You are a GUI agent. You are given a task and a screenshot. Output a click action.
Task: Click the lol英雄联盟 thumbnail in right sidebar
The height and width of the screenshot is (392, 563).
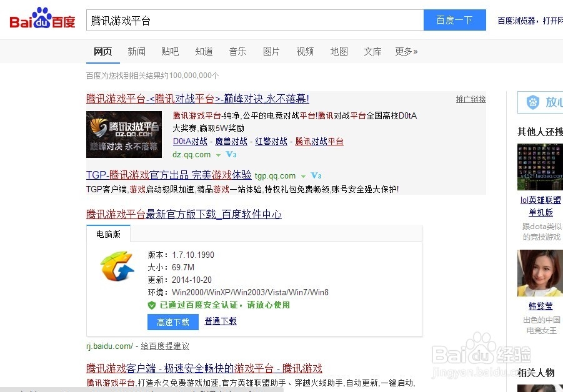tap(539, 167)
